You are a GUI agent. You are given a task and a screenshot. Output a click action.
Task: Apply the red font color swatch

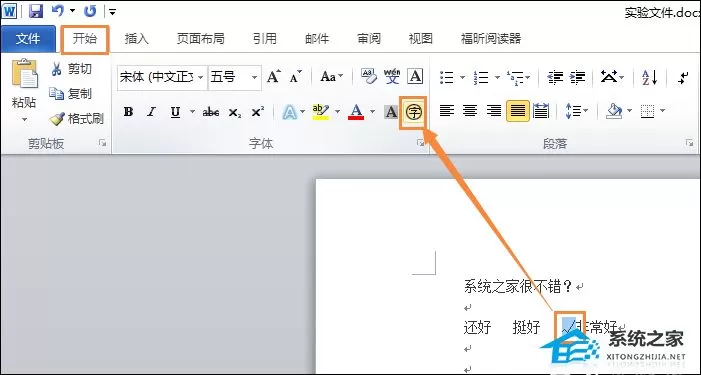pos(356,112)
